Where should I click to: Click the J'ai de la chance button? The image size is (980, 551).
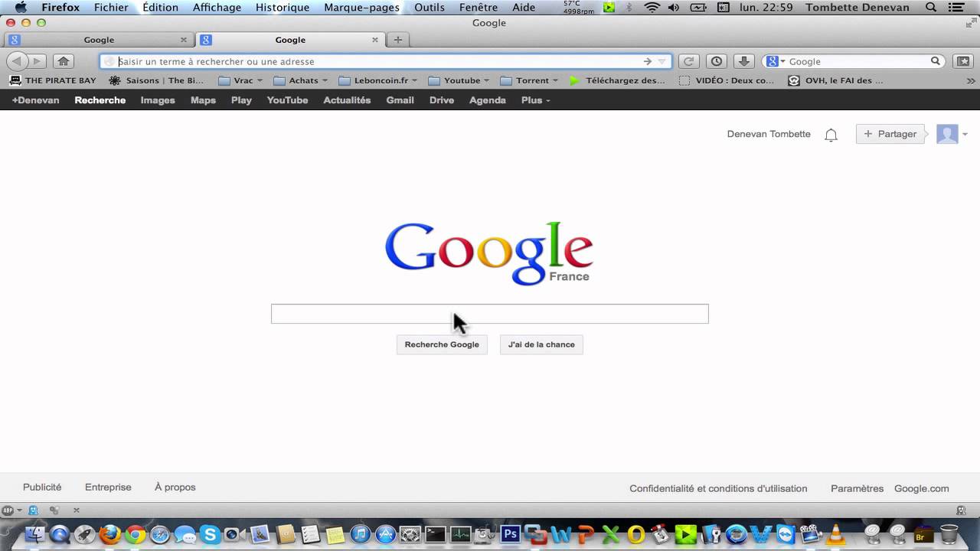point(541,344)
